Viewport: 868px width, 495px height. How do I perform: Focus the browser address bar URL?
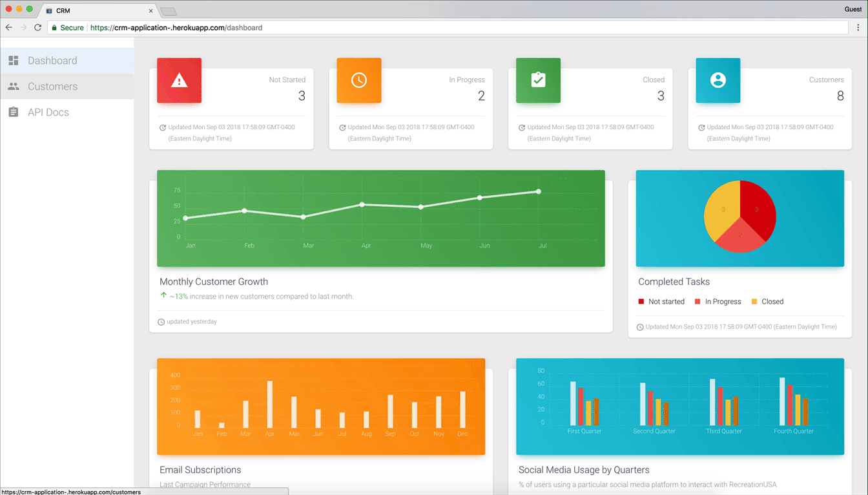tap(176, 28)
